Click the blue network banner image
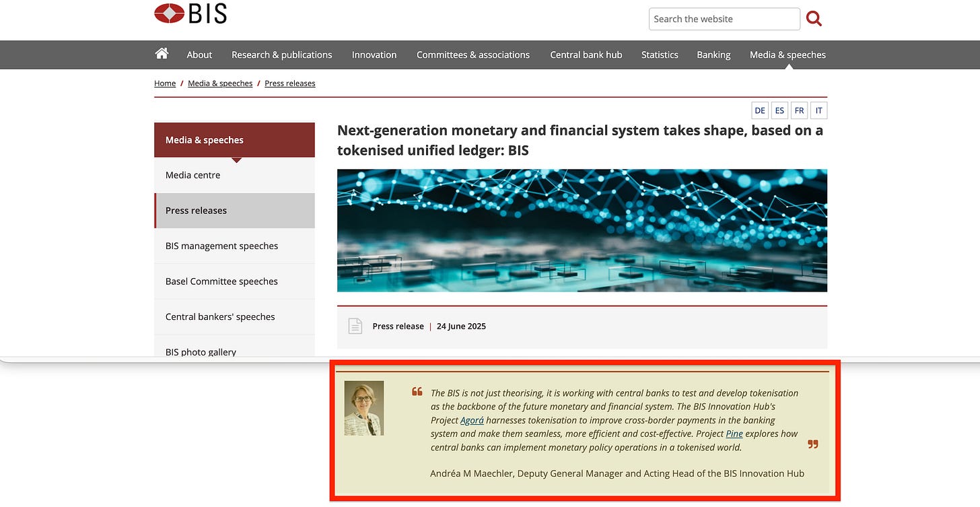 tap(582, 230)
